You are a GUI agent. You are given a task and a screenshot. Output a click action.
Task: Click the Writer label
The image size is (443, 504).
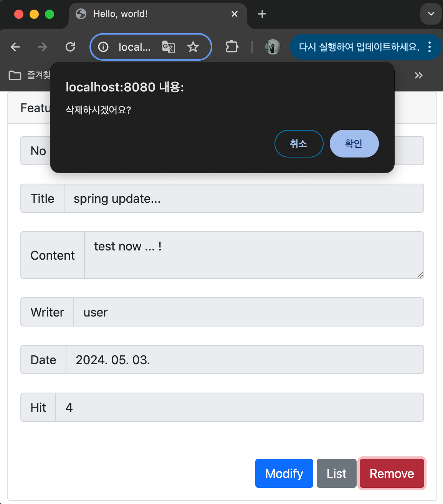(x=47, y=312)
